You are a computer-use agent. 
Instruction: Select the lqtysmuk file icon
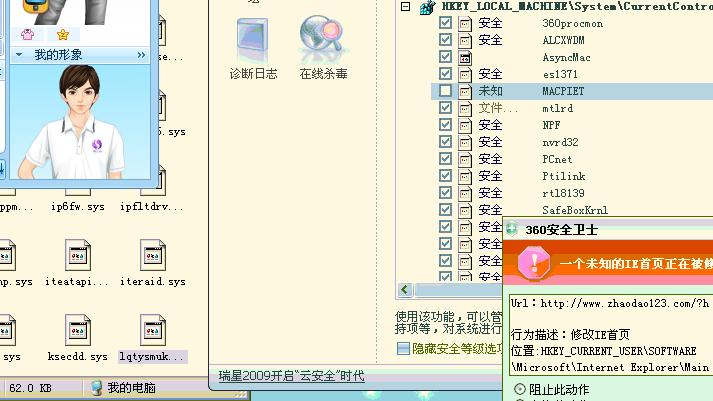click(153, 331)
